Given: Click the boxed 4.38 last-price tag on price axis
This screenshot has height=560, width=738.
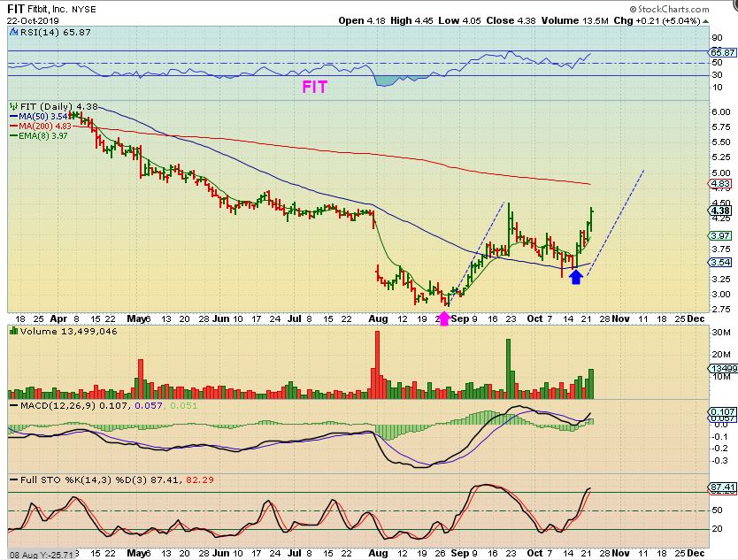Looking at the screenshot, I should click(721, 211).
